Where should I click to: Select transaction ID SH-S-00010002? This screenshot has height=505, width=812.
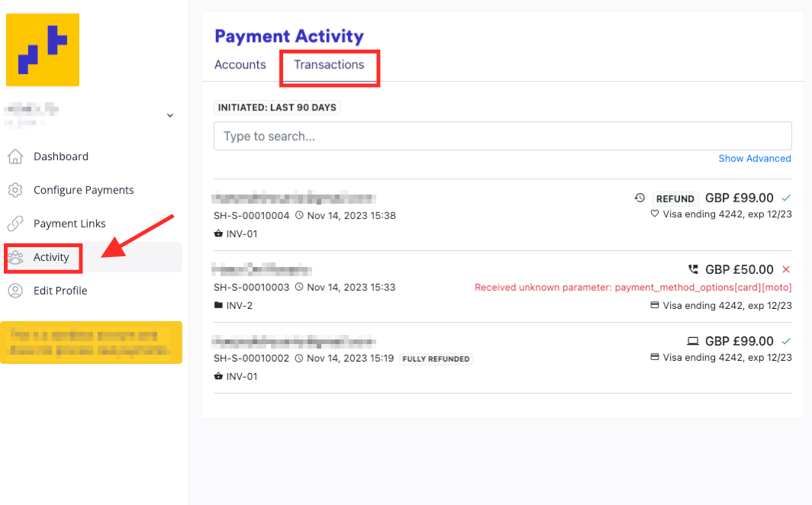tap(252, 358)
